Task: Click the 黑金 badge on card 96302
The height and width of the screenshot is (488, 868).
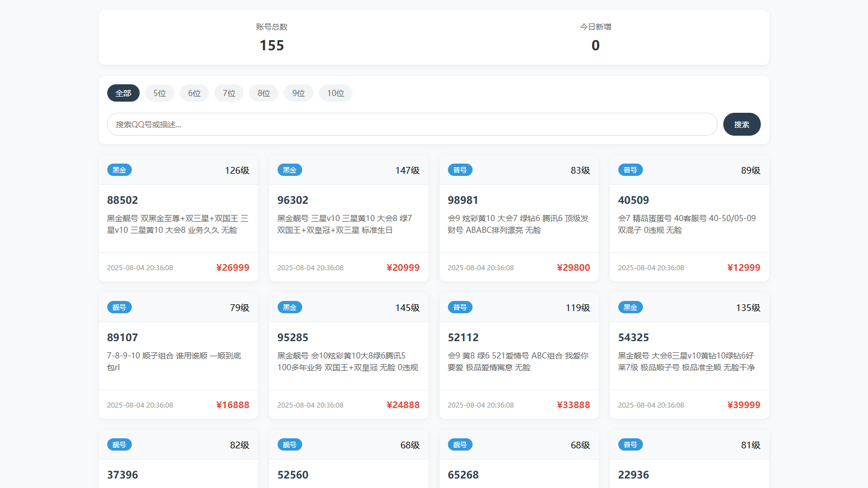Action: (x=289, y=169)
